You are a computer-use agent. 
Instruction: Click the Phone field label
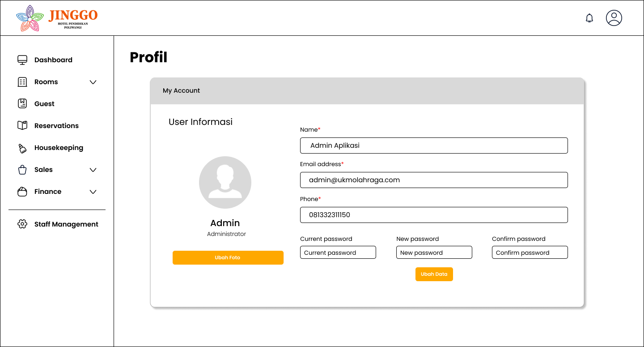(310, 199)
